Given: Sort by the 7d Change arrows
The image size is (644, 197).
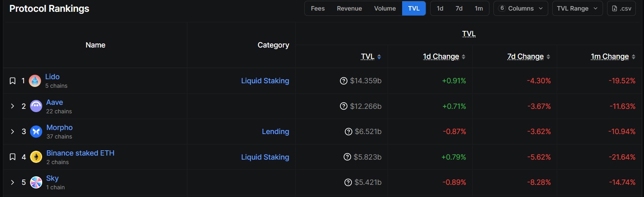Looking at the screenshot, I should pos(548,57).
